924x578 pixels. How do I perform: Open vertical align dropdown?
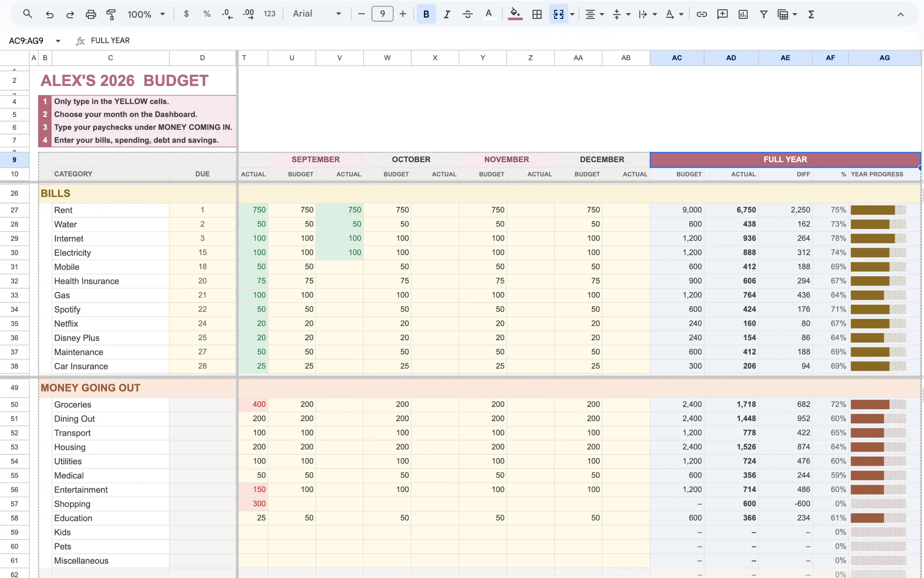click(x=621, y=14)
